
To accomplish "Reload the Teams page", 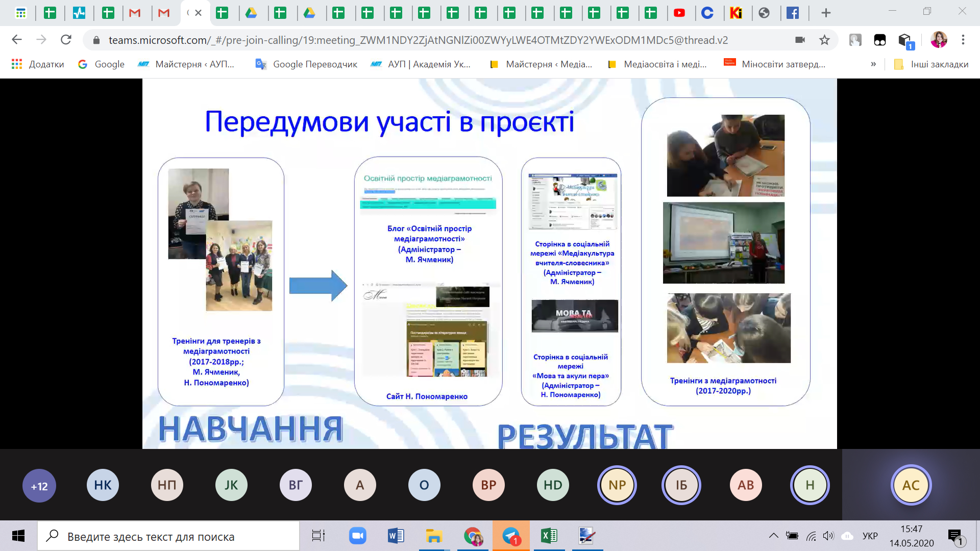I will [66, 40].
